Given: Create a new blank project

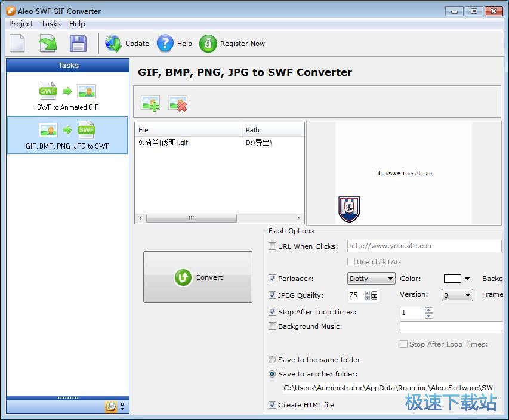Looking at the screenshot, I should click(x=17, y=43).
